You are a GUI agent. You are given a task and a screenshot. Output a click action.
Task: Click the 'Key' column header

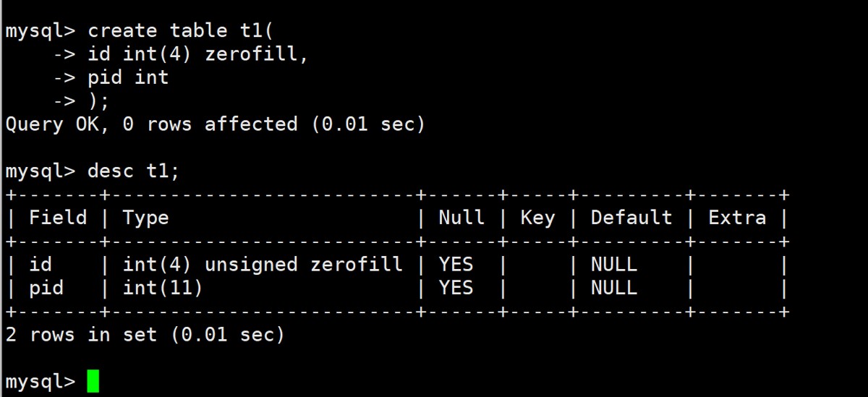pyautogui.click(x=537, y=218)
